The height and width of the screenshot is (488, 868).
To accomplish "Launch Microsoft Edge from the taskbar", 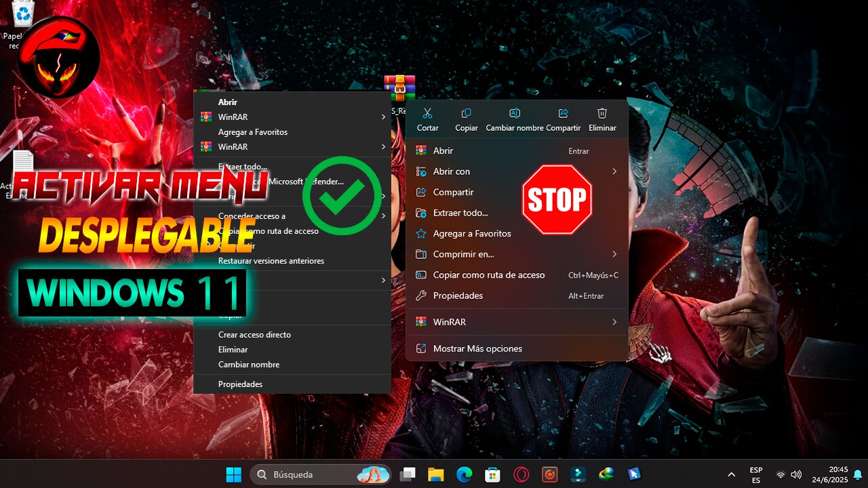I will click(464, 474).
